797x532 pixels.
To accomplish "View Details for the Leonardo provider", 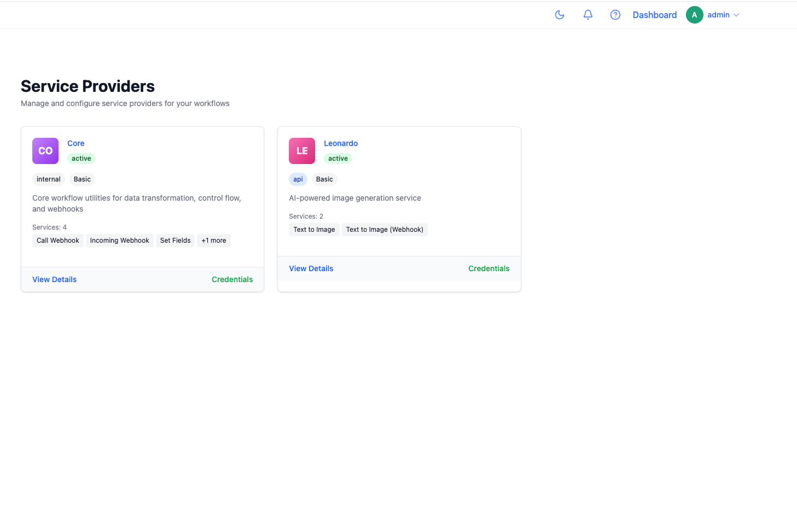I will (311, 268).
